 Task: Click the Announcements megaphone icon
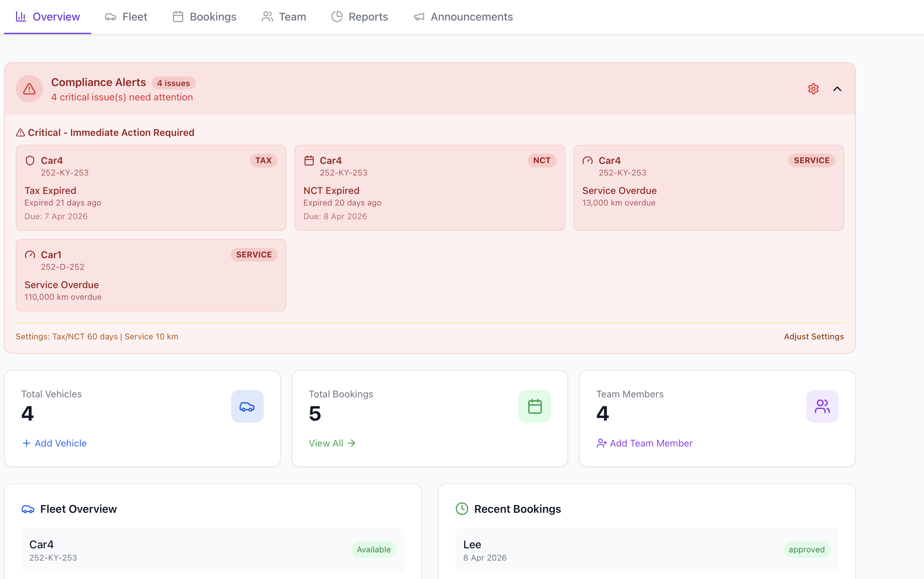419,17
